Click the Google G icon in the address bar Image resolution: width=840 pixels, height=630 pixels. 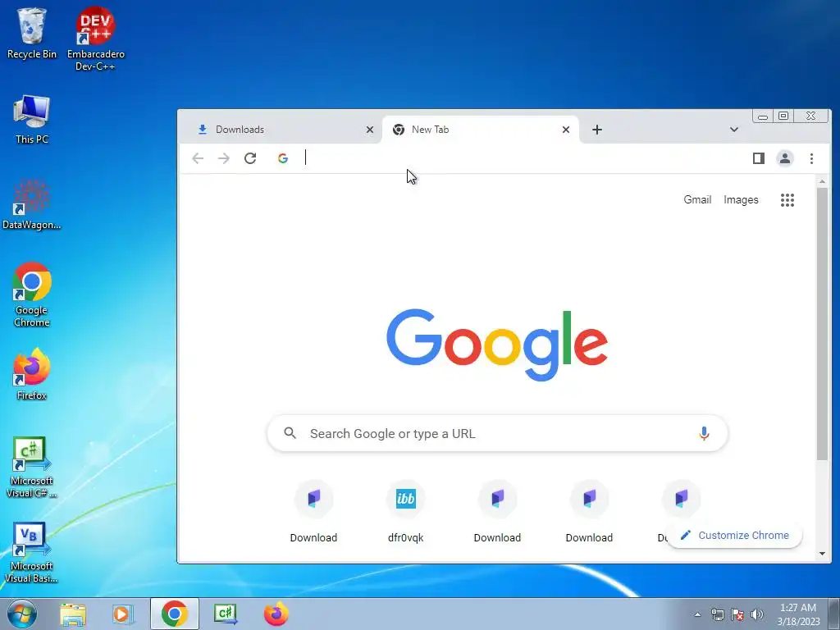tap(283, 158)
